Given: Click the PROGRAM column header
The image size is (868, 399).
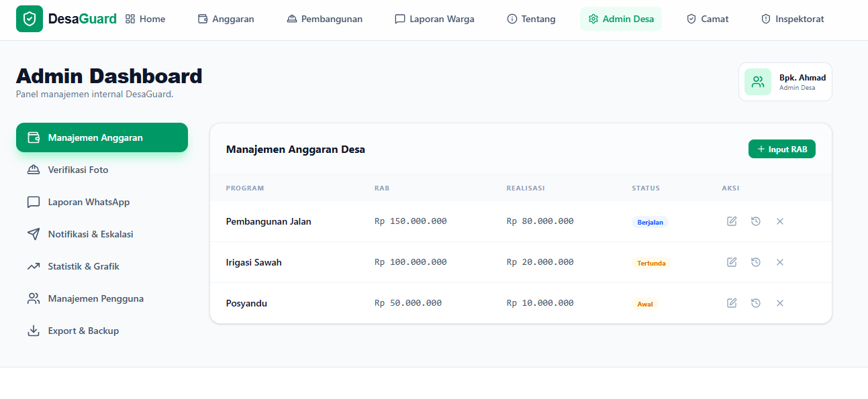Looking at the screenshot, I should coord(245,188).
